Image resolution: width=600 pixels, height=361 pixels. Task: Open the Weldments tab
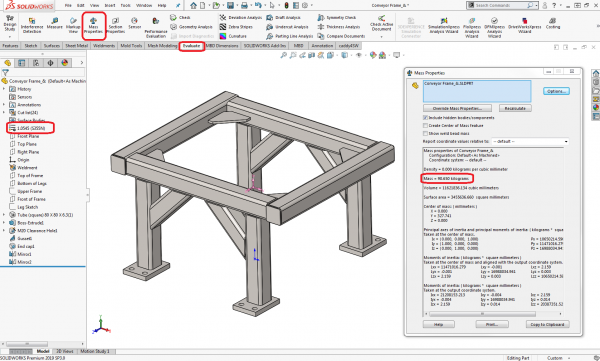click(104, 46)
